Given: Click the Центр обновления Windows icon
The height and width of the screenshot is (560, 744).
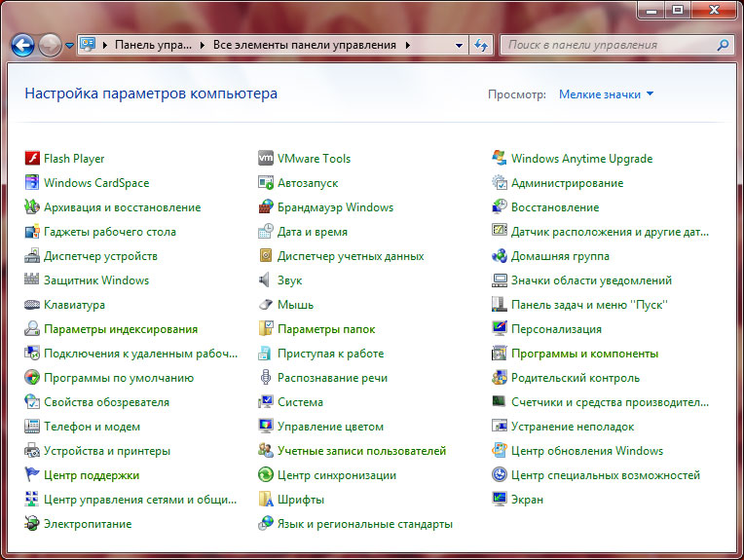Looking at the screenshot, I should [x=500, y=450].
